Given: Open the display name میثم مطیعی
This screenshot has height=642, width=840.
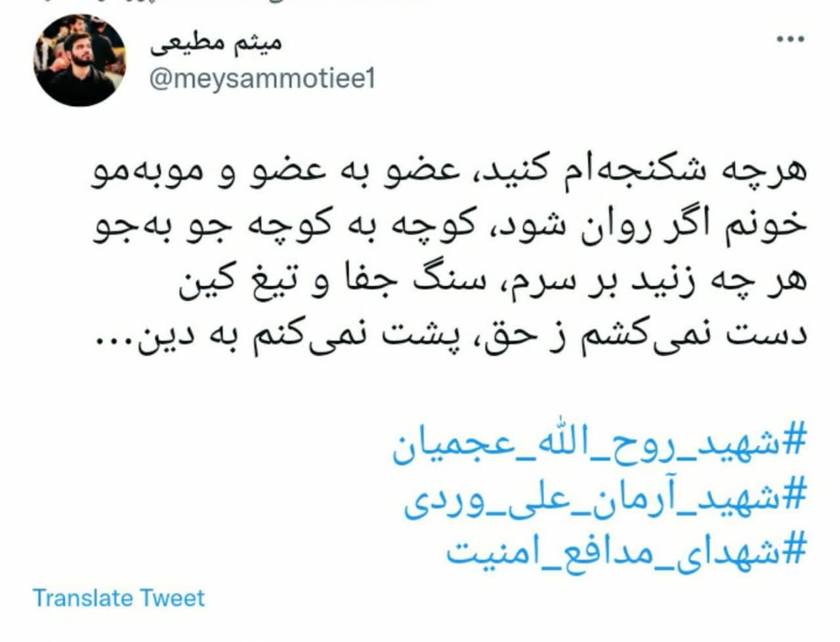Looking at the screenshot, I should click(217, 43).
